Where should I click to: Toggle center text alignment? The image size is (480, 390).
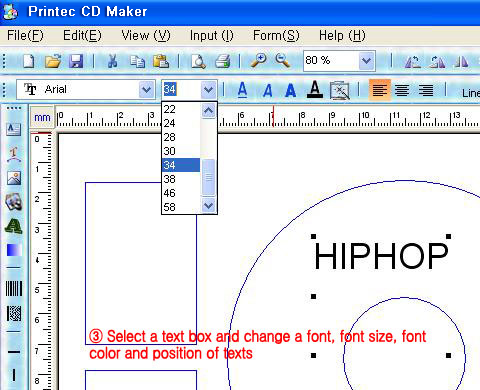(x=402, y=90)
